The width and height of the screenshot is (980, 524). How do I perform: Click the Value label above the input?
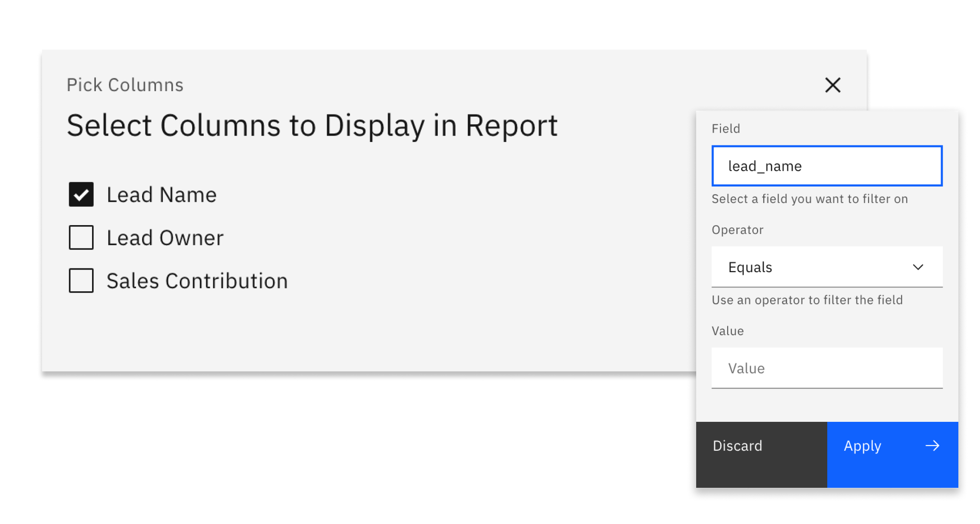pyautogui.click(x=728, y=331)
